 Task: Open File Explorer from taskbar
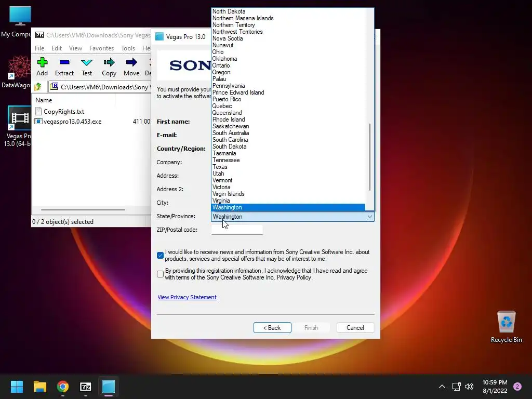pyautogui.click(x=39, y=387)
